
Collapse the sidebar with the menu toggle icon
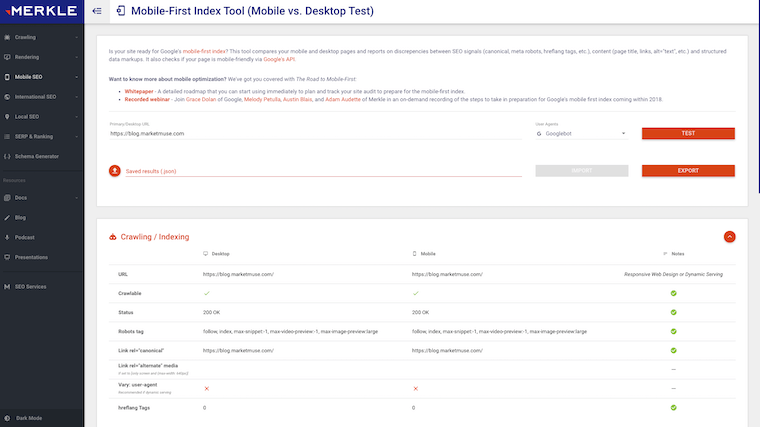[x=97, y=11]
